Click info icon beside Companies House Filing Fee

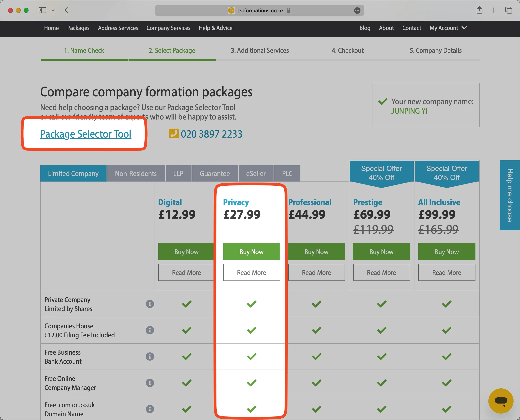pos(150,330)
